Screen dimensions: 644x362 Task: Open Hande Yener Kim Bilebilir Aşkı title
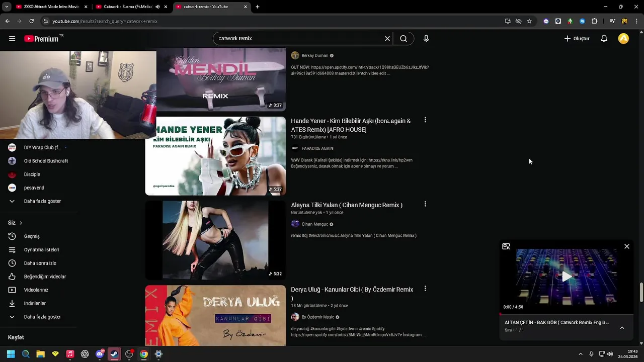(351, 125)
